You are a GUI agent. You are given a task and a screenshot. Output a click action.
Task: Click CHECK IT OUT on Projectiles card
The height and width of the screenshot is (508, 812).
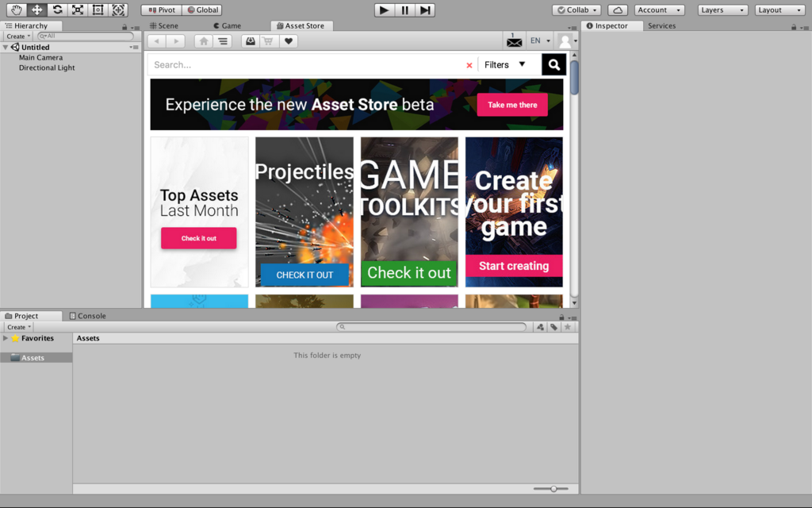[304, 275]
